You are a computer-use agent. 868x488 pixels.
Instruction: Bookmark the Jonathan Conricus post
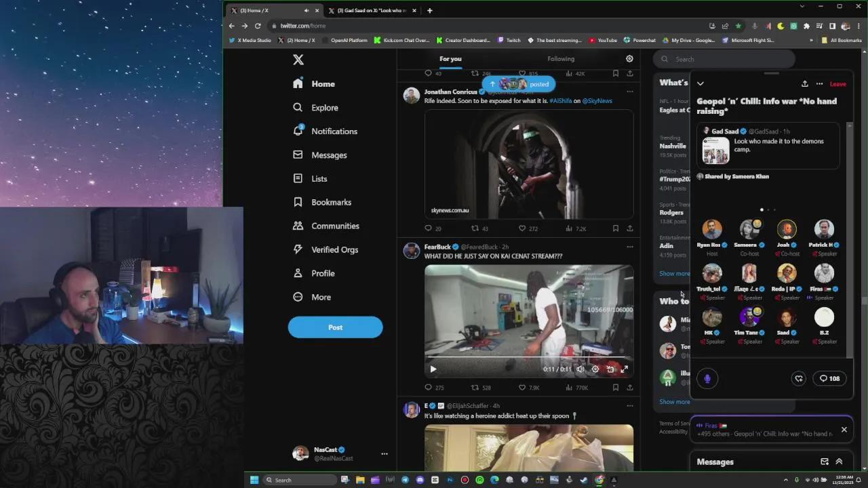point(616,228)
